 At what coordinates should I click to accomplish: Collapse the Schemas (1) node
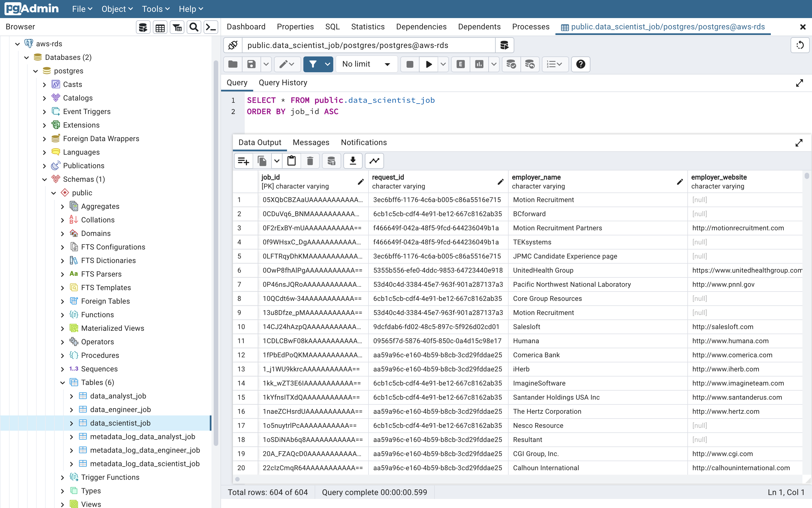44,179
